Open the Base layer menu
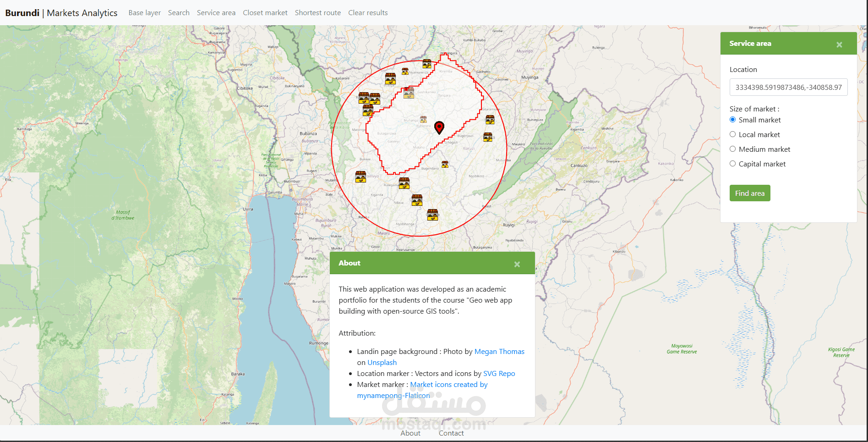The image size is (868, 442). point(145,13)
